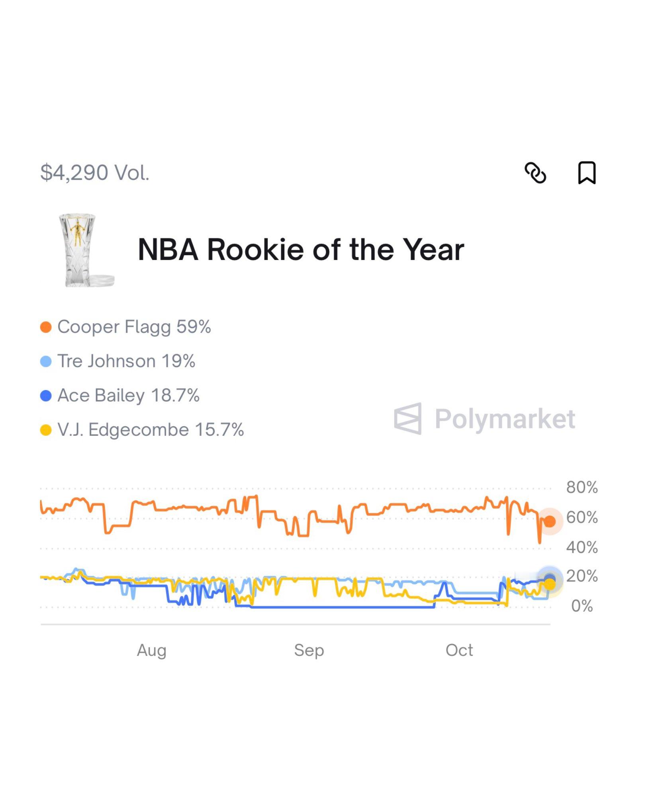This screenshot has height=812, width=650.
Task: Select the Ace Bailey 18.7% label
Action: (x=128, y=395)
